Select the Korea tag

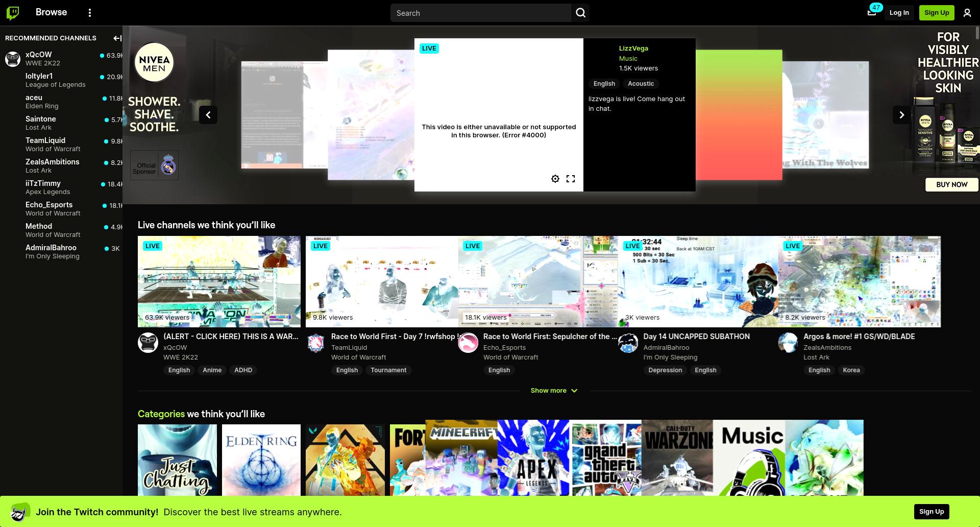[851, 370]
